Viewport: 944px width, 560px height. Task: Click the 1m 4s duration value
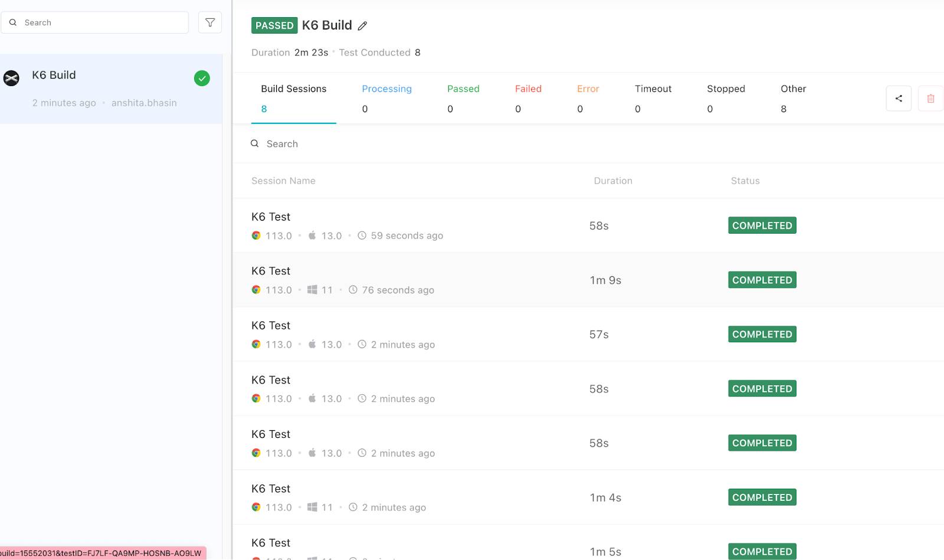click(x=605, y=497)
